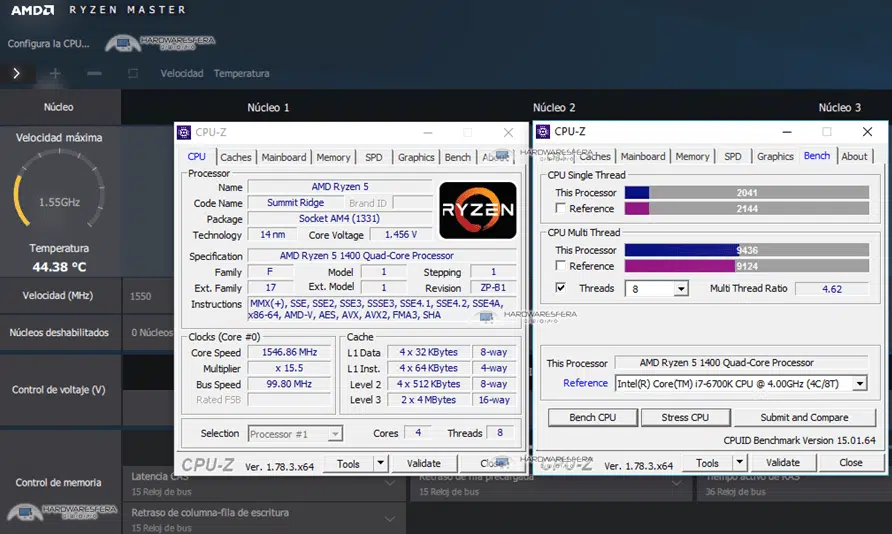This screenshot has width=892, height=534.
Task: Click the Summit Ridge code name value
Action: (296, 202)
